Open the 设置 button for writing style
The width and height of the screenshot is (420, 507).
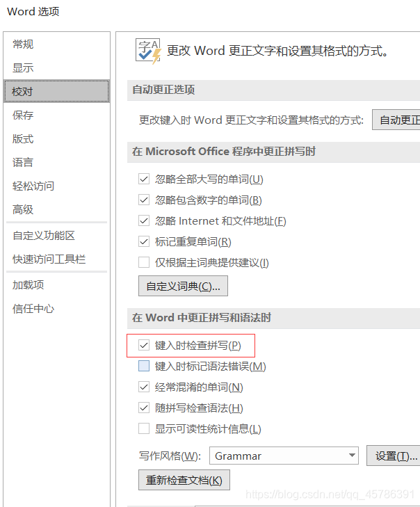coord(393,456)
